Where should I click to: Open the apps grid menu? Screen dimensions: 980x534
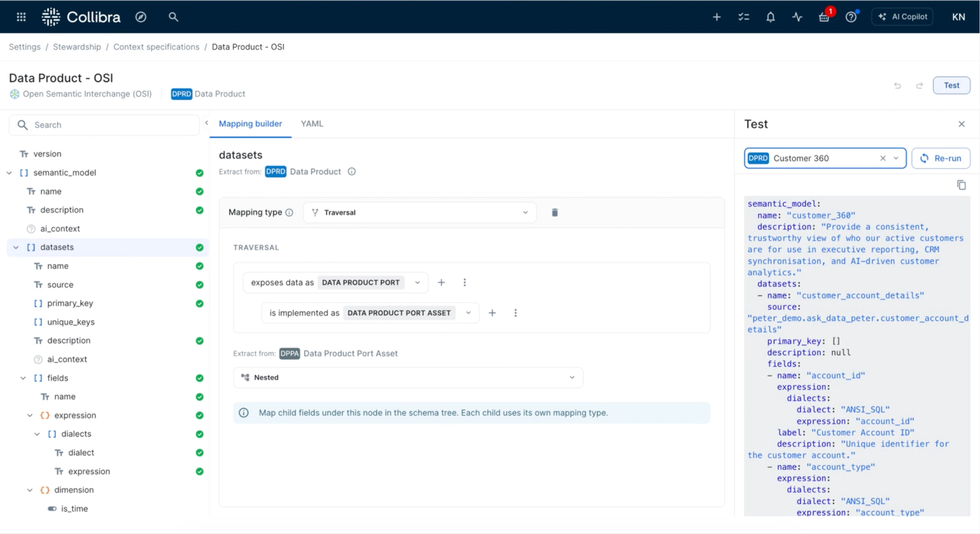[21, 17]
